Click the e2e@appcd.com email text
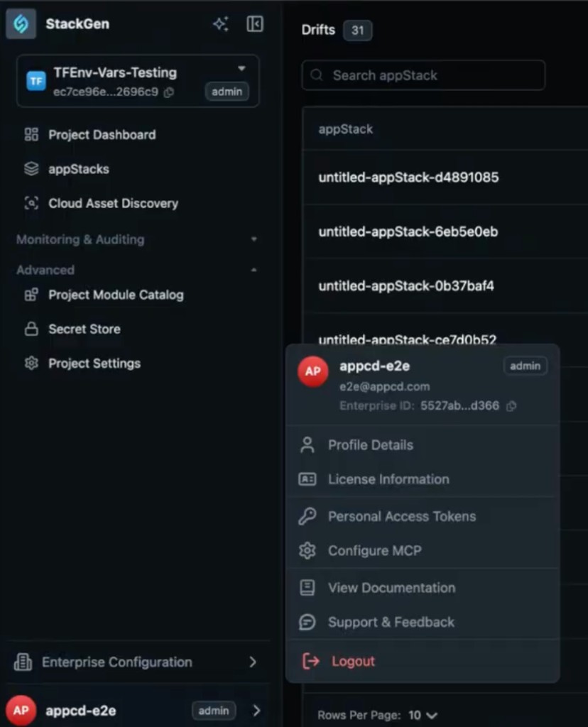 click(384, 386)
